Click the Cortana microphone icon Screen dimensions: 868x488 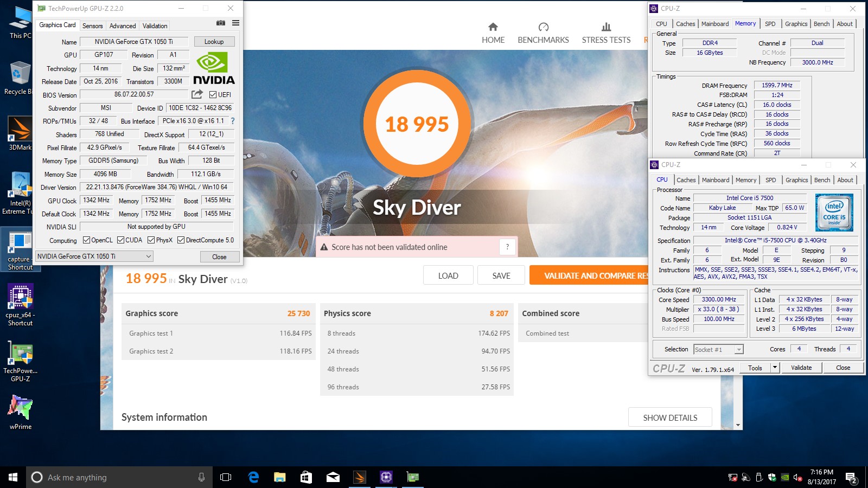coord(201,477)
